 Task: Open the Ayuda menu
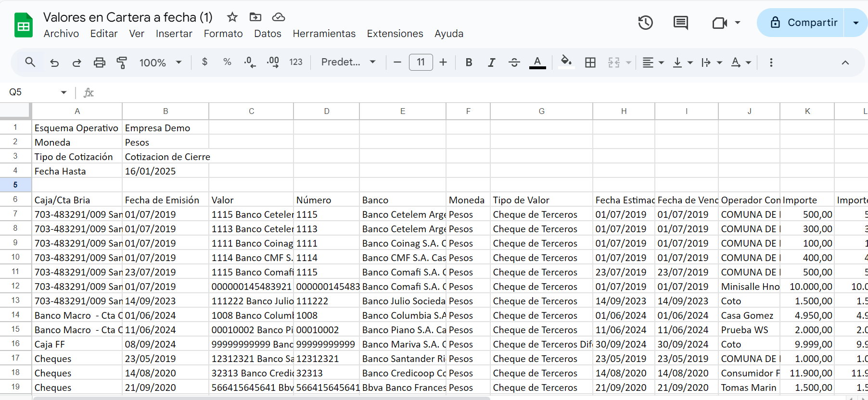tap(449, 34)
